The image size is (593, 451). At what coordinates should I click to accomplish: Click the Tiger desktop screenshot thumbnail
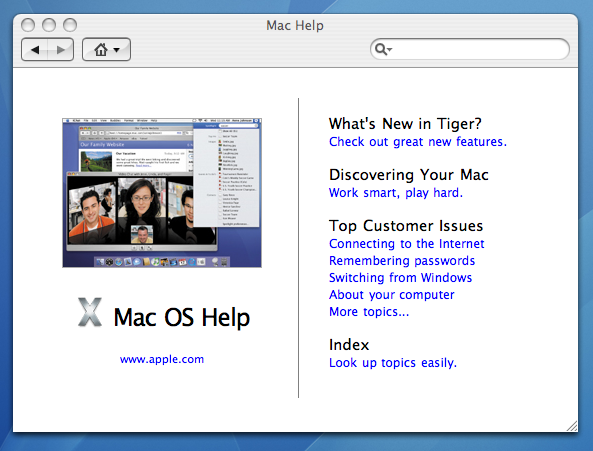pyautogui.click(x=162, y=193)
